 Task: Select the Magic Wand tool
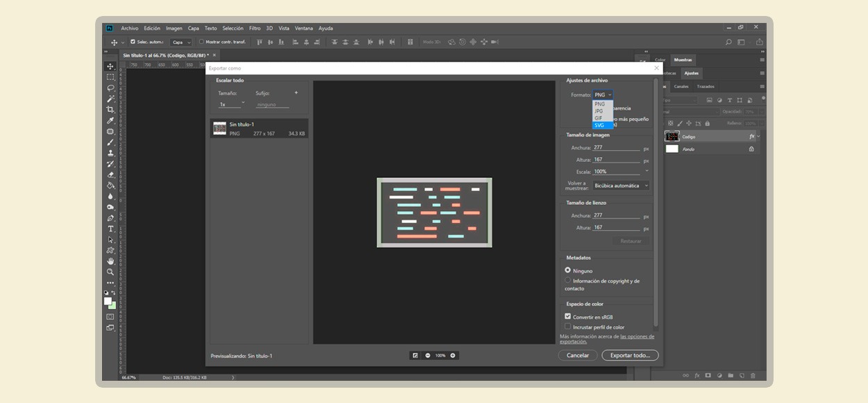110,99
